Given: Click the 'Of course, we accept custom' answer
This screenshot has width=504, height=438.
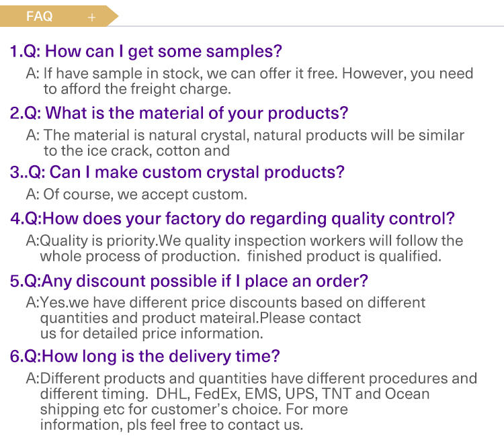Looking at the screenshot, I should point(136,195).
